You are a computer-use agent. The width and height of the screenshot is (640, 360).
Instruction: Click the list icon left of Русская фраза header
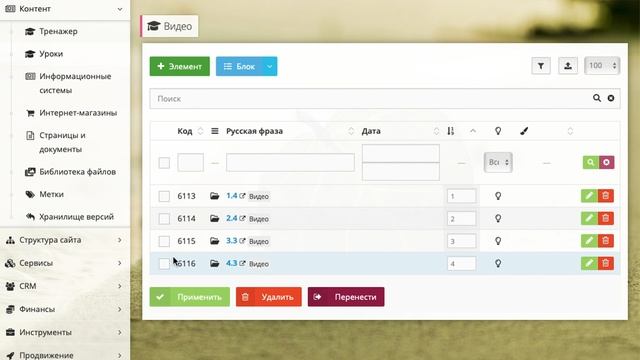click(215, 131)
